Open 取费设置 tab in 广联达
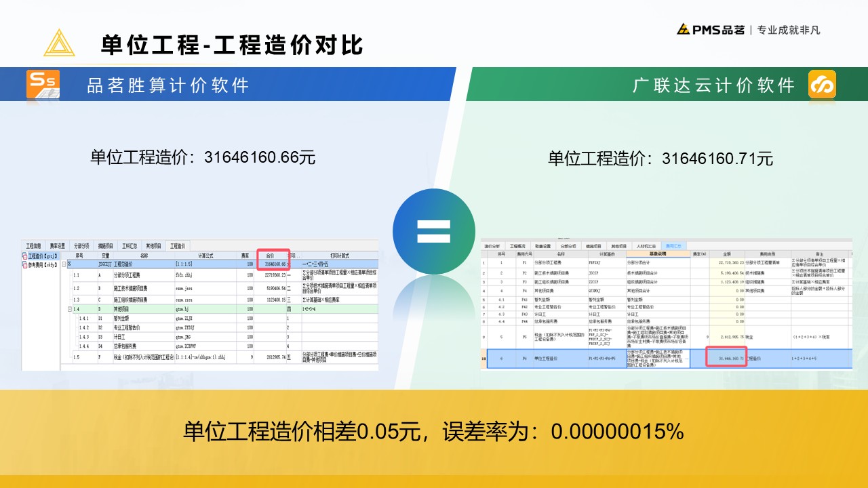 [x=543, y=246]
